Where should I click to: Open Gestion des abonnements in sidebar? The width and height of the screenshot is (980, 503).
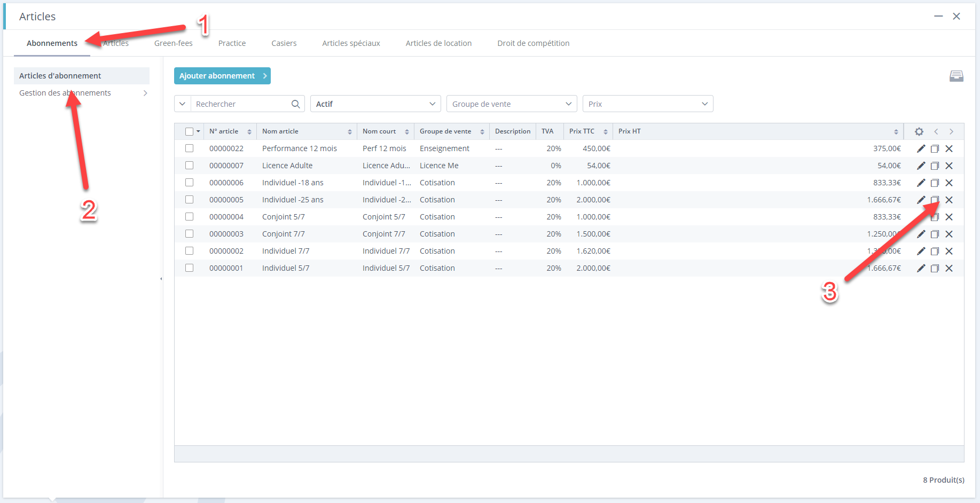[82, 93]
